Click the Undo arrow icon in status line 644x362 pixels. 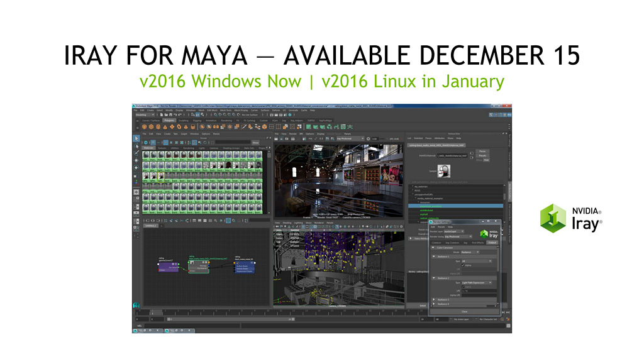(x=175, y=115)
